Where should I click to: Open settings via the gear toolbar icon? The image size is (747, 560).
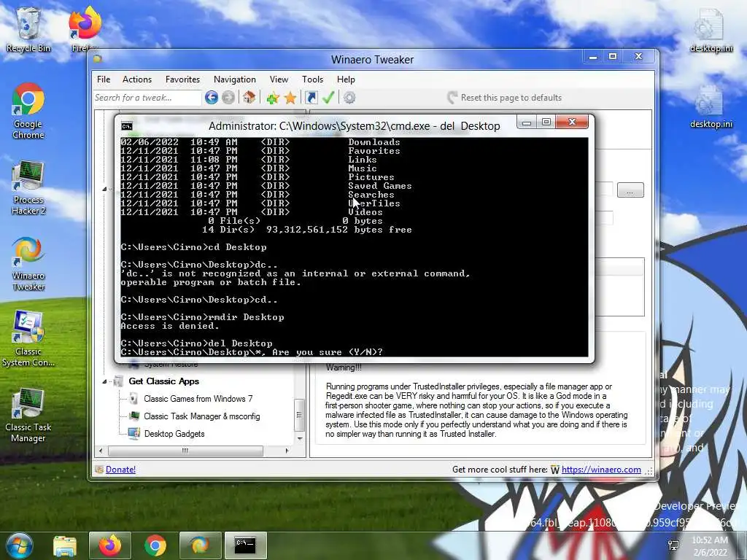349,98
